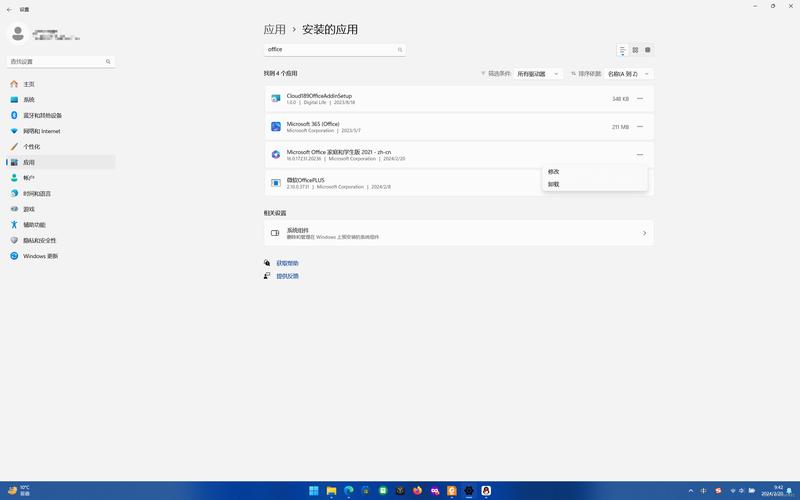
Task: Click the weather widget on the taskbar
Action: pyautogui.click(x=19, y=491)
